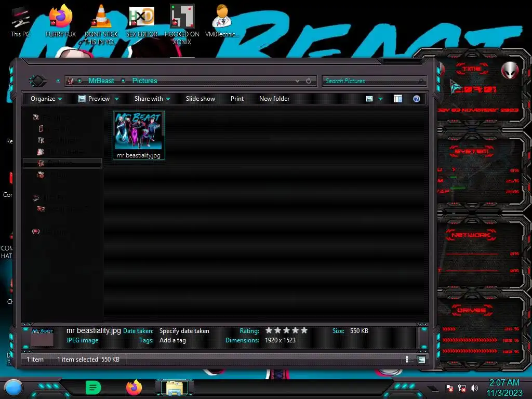Click '1 item selected 550 KB' in status bar
This screenshot has width=532, height=399.
pos(88,360)
